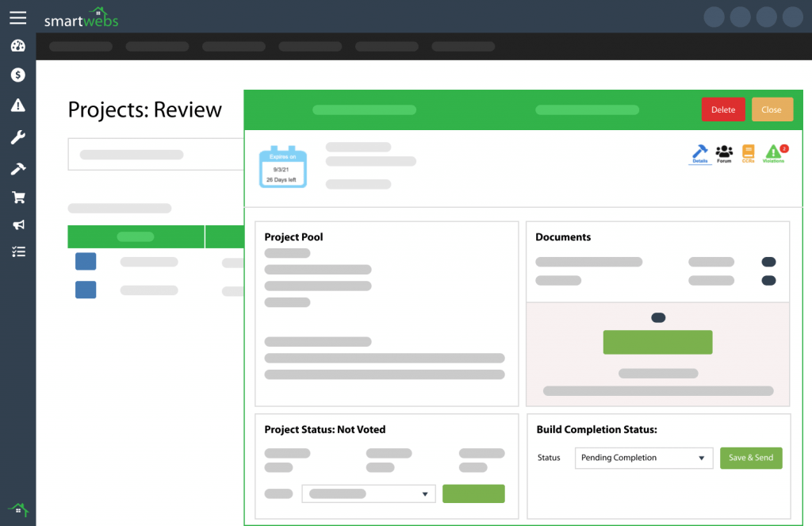This screenshot has height=526, width=812.
Task: Click the green button in Project Status section
Action: pos(473,494)
